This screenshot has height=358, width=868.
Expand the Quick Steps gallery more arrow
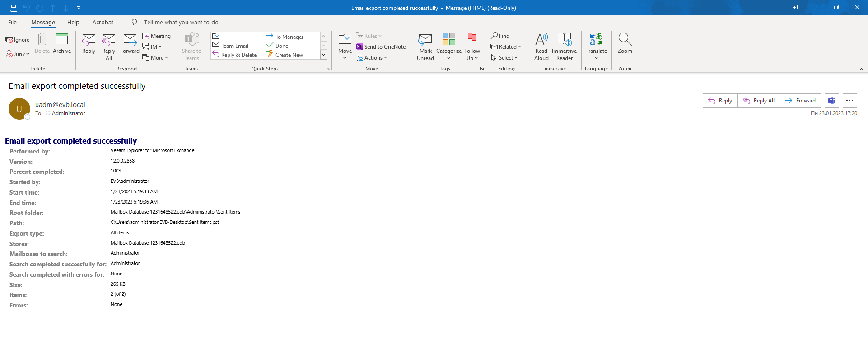[324, 55]
